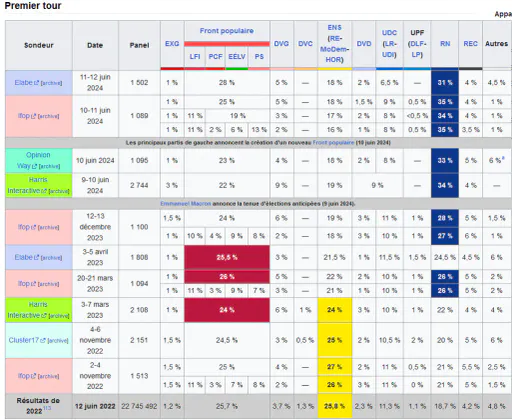Open external link icon beside Ifop, 10-11 juin 2024
This screenshot has height=420, width=512.
(x=33, y=116)
